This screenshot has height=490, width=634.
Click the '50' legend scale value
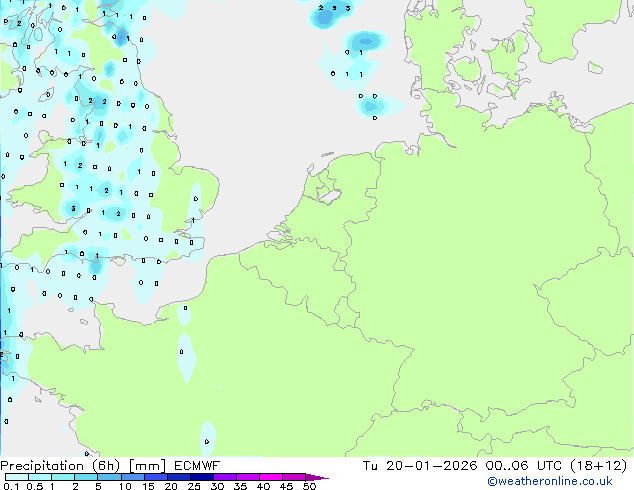coord(310,486)
